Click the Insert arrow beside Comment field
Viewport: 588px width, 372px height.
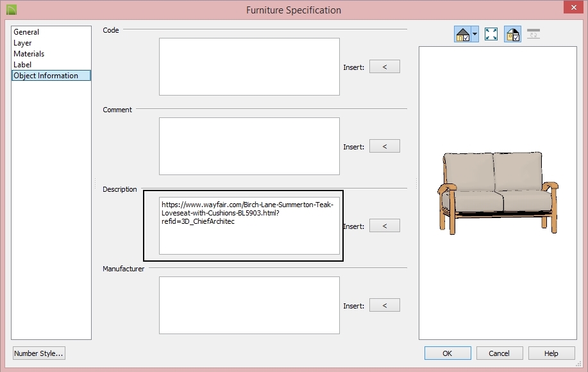(x=384, y=146)
